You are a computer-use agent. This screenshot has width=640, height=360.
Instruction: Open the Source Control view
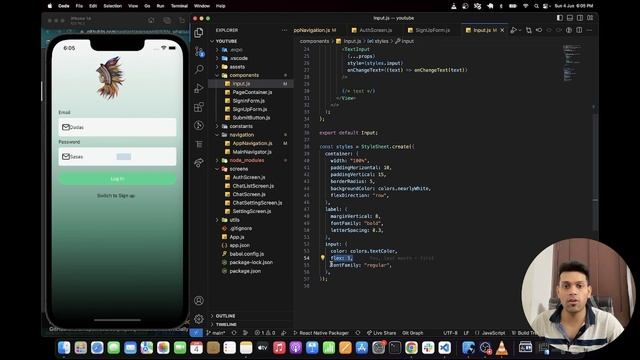(x=199, y=51)
